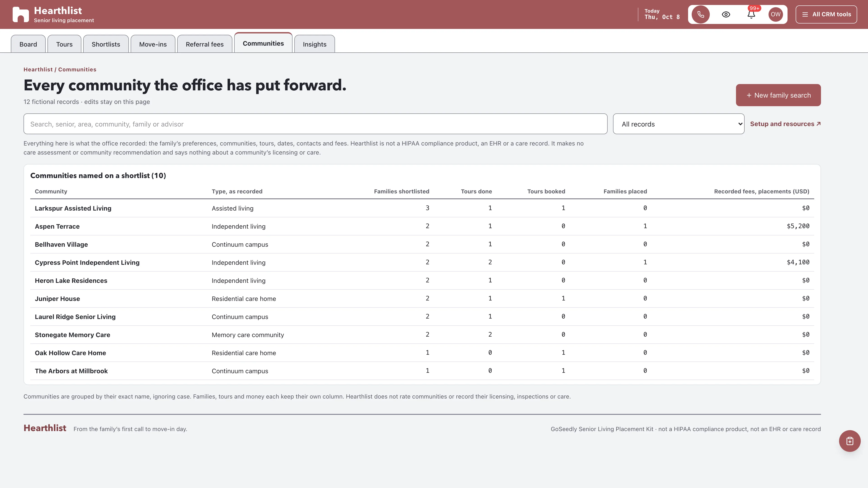Click the Families shortlisted column header
This screenshot has width=868, height=488.
[x=401, y=191]
